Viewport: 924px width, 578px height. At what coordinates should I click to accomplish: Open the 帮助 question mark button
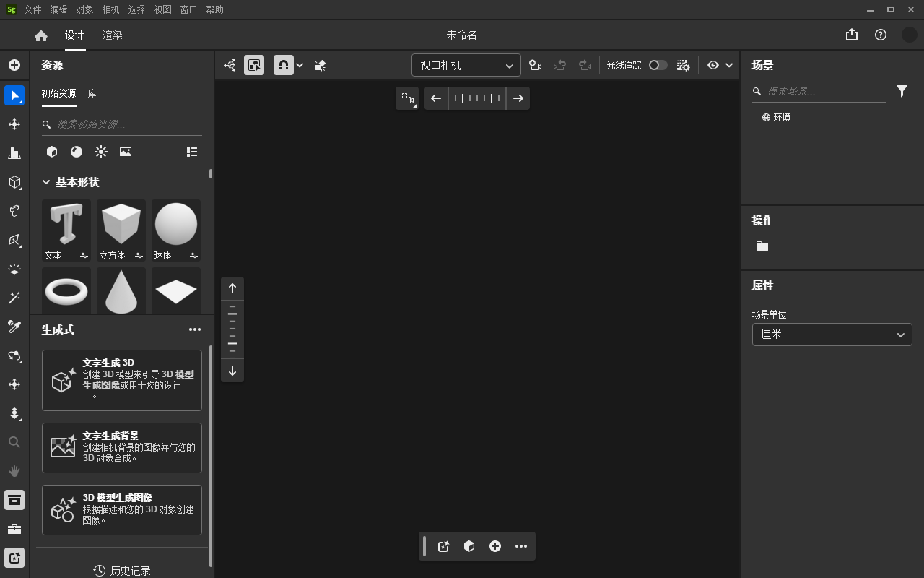(x=880, y=34)
